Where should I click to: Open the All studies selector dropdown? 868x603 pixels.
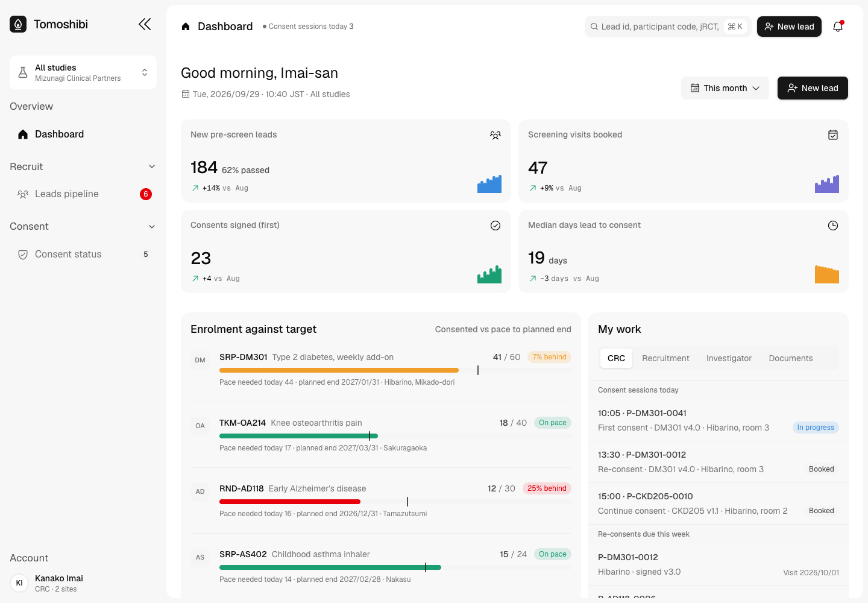pyautogui.click(x=83, y=72)
